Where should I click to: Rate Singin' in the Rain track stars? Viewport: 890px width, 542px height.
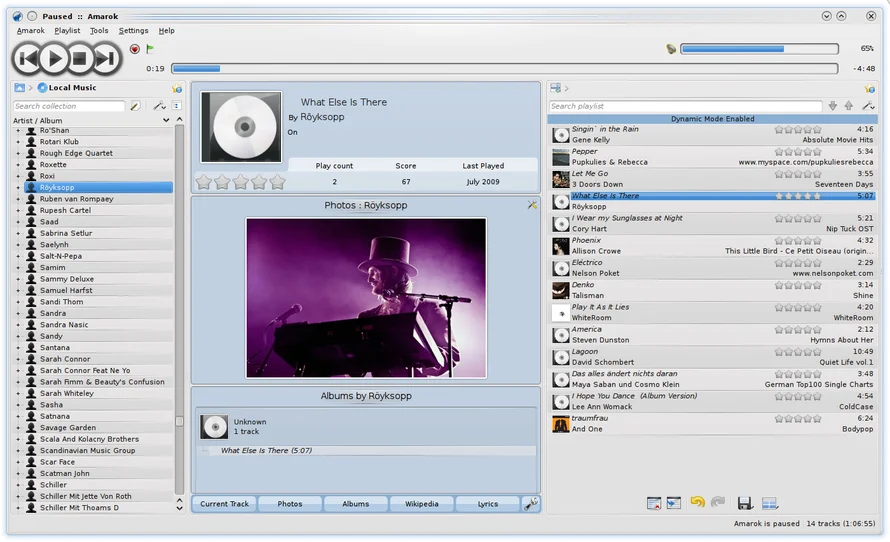coord(798,129)
